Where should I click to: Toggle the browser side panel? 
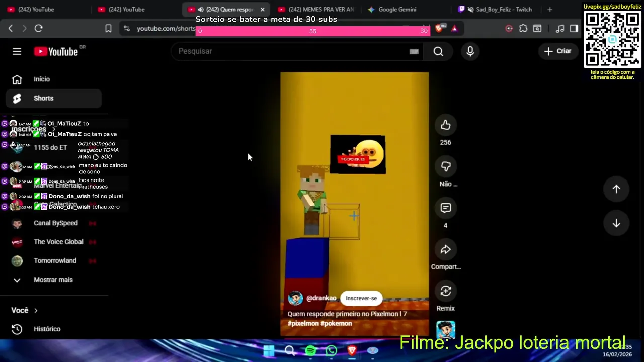pos(574,29)
